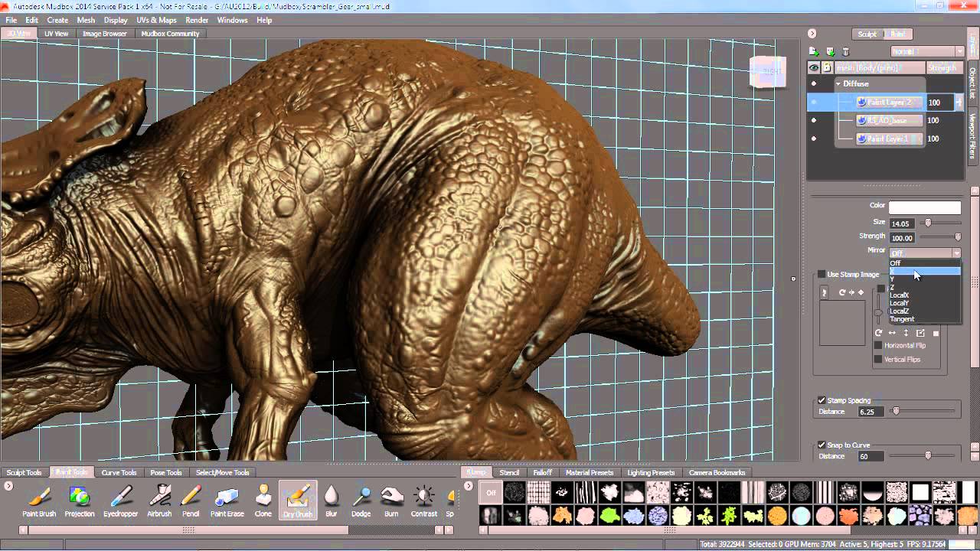Enable Horizontal Flip checkbox
This screenshot has height=551, width=980.
click(878, 345)
